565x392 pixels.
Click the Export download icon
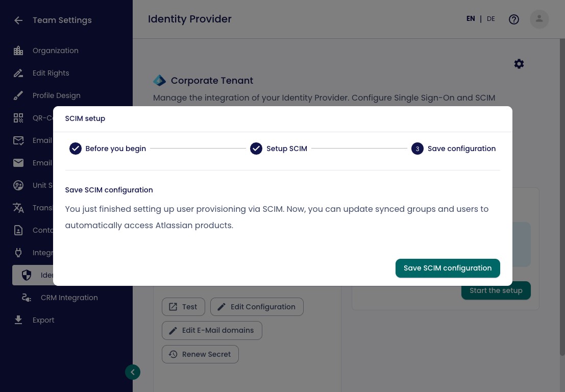point(18,320)
